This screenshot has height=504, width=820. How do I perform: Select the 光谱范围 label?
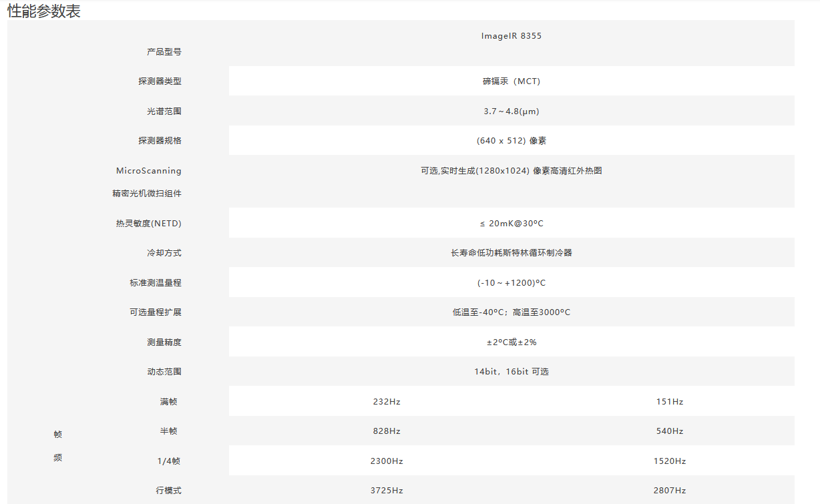pyautogui.click(x=164, y=111)
